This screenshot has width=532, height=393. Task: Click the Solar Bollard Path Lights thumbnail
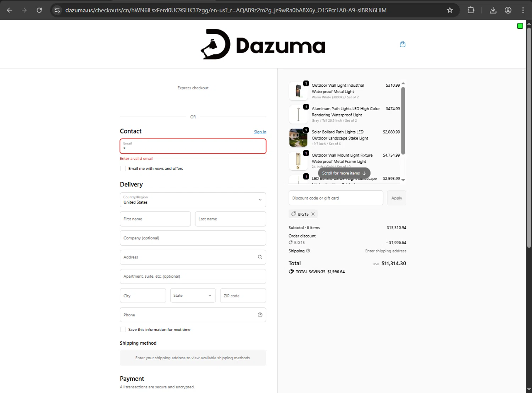coord(298,138)
